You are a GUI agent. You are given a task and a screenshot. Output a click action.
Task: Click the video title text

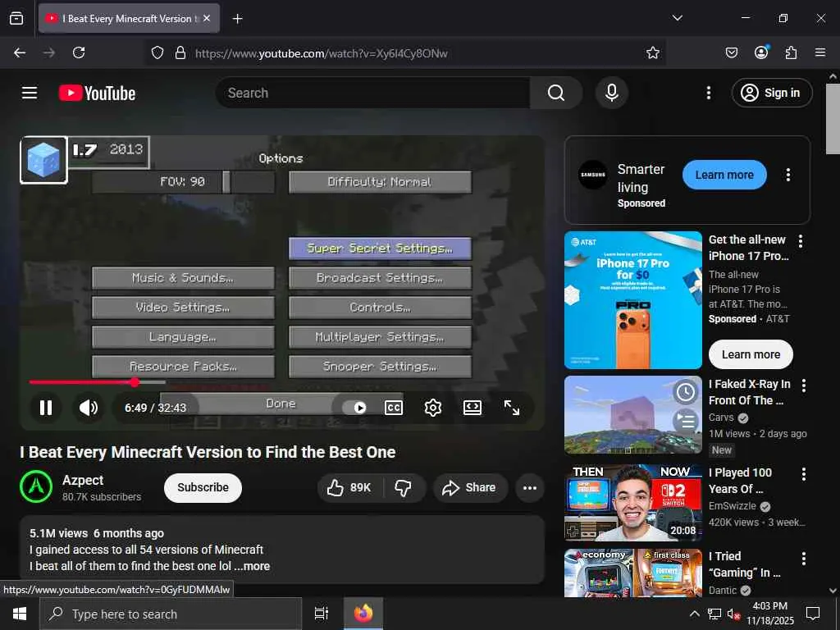pyautogui.click(x=208, y=452)
